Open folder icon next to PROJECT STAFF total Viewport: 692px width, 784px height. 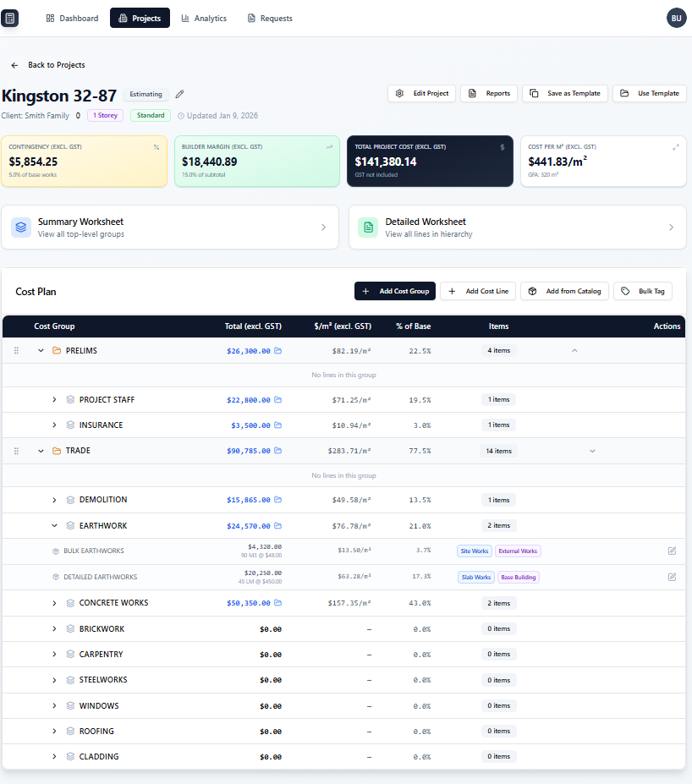coord(278,400)
